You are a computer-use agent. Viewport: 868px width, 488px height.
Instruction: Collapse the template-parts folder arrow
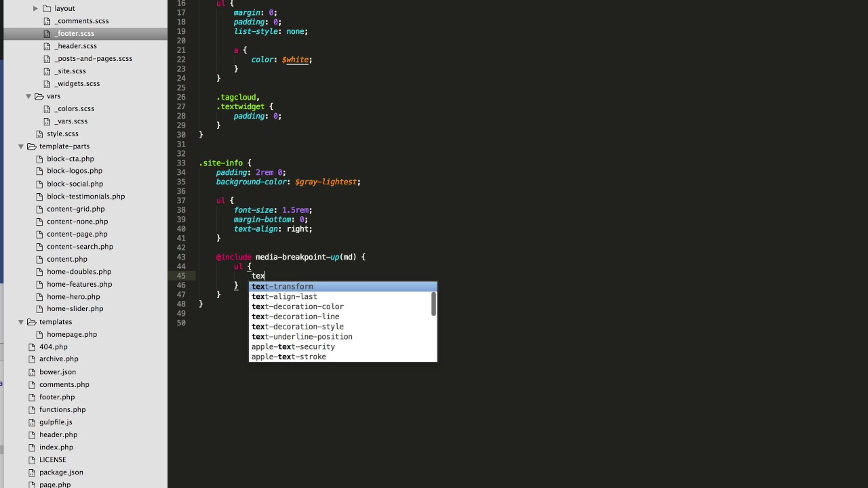[21, 146]
